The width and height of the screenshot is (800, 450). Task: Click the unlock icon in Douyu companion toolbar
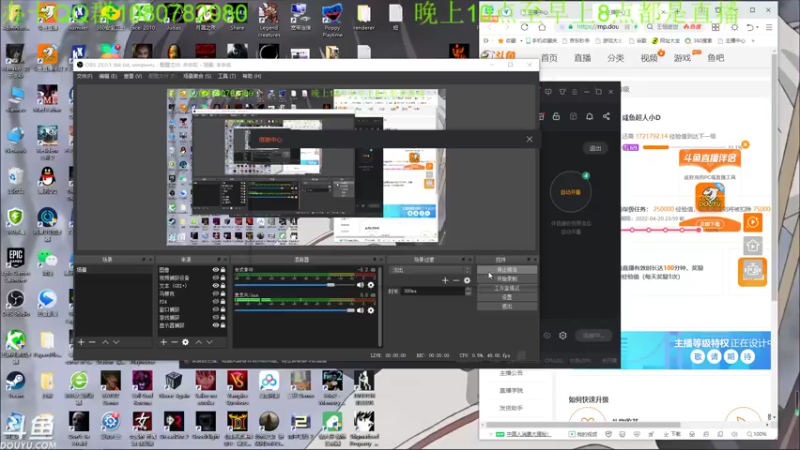pos(556,116)
